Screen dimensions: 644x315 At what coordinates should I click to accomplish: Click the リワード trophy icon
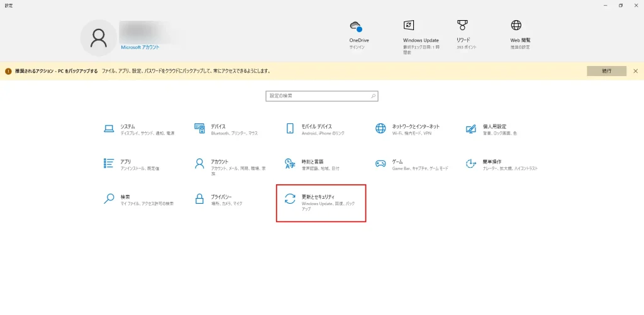[x=462, y=25]
